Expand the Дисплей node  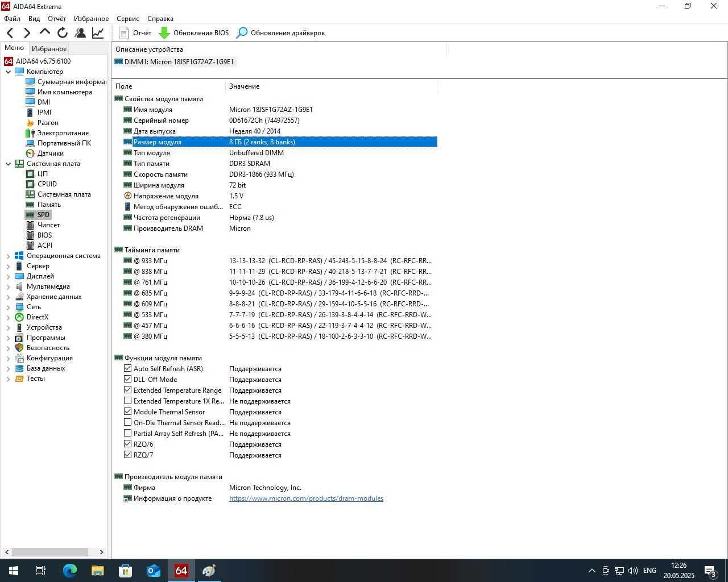click(x=8, y=276)
